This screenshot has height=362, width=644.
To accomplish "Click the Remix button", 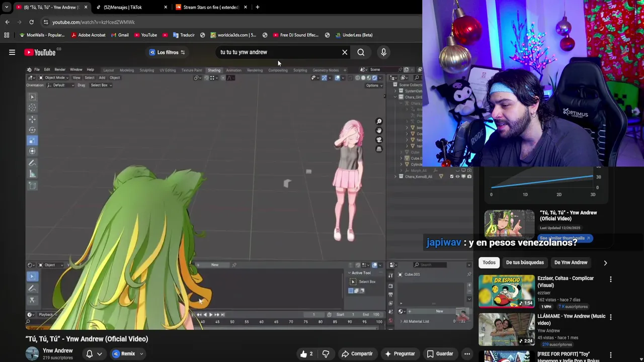I will click(124, 354).
